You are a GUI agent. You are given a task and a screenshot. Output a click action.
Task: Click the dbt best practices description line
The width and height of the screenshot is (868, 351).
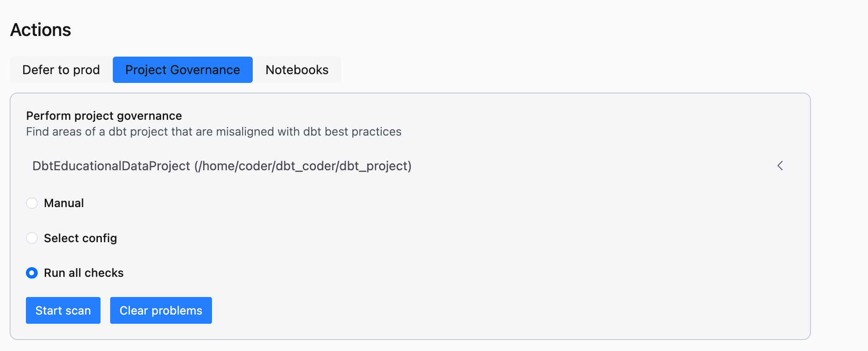(x=214, y=132)
